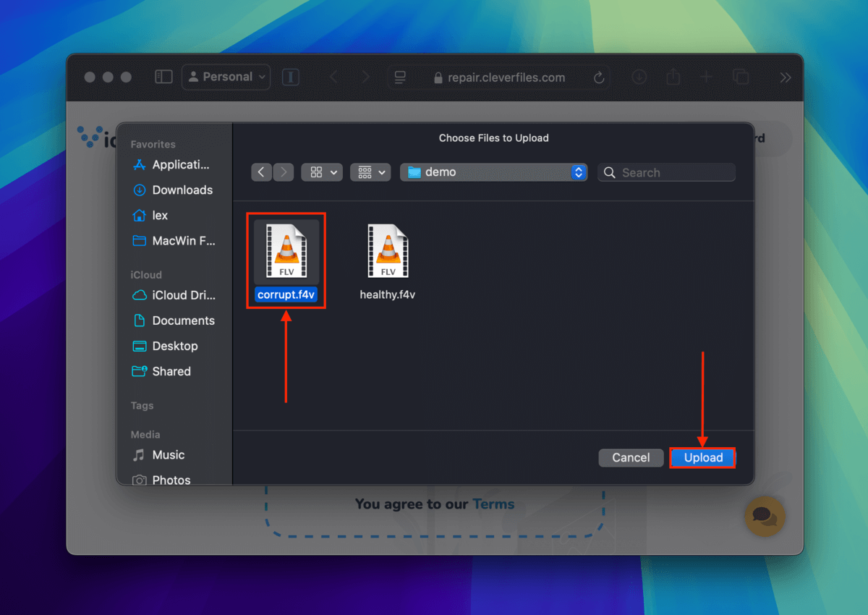Open iCloud Drive in sidebar
Screen dimensions: 868x615
pyautogui.click(x=174, y=295)
